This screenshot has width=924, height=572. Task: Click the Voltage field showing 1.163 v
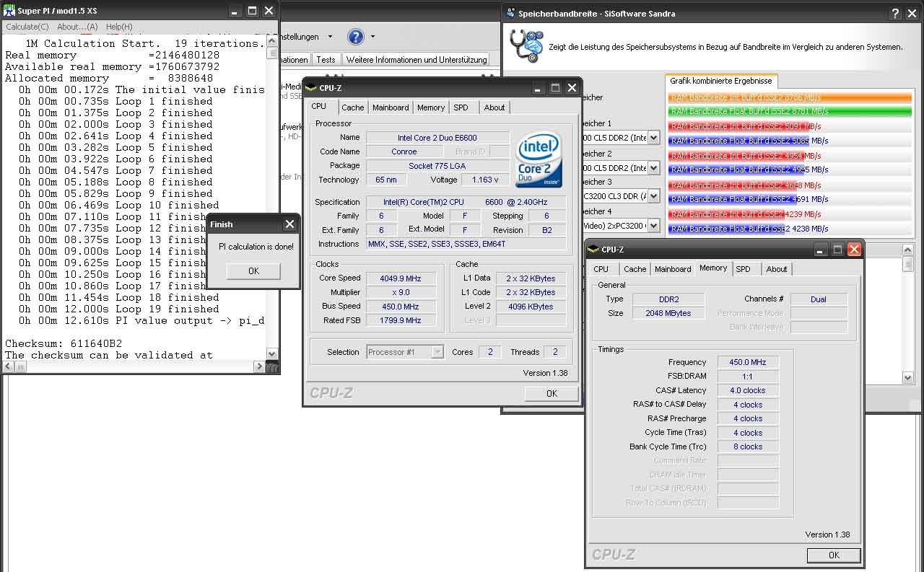[x=486, y=180]
